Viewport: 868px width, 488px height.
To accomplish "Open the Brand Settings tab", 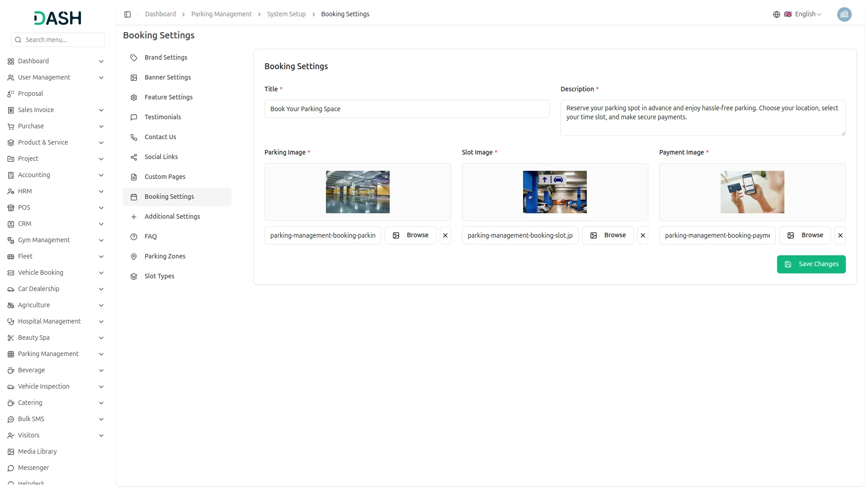I will [x=166, y=57].
